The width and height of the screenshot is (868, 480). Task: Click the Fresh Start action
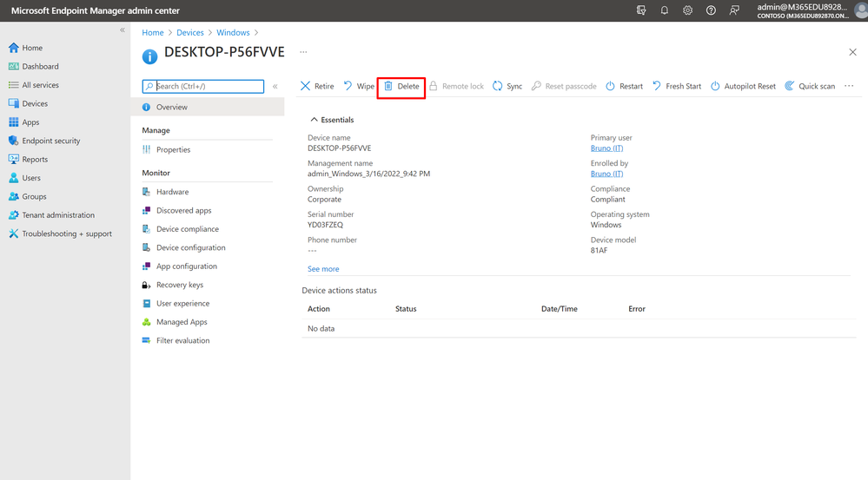(x=677, y=86)
